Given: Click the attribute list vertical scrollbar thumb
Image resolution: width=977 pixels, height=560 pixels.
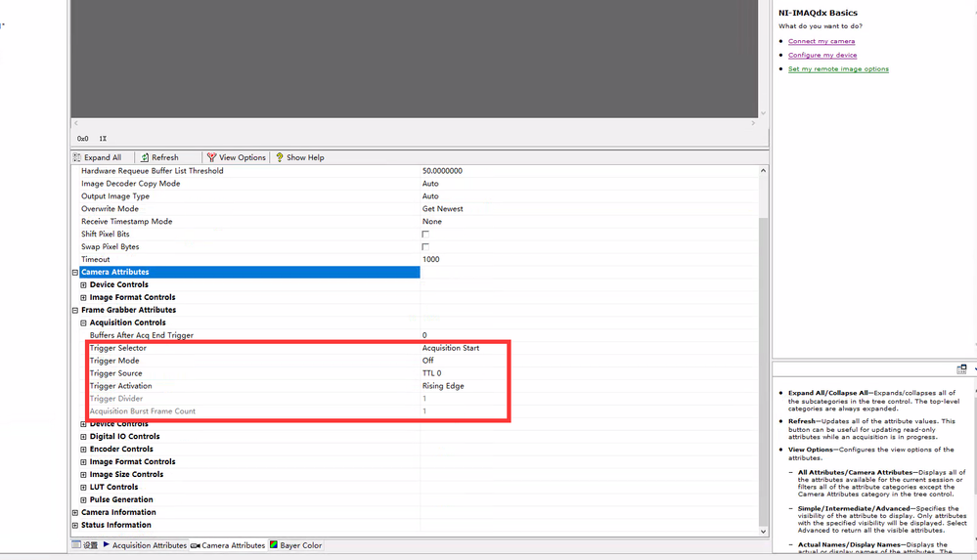Looking at the screenshot, I should tap(763, 372).
